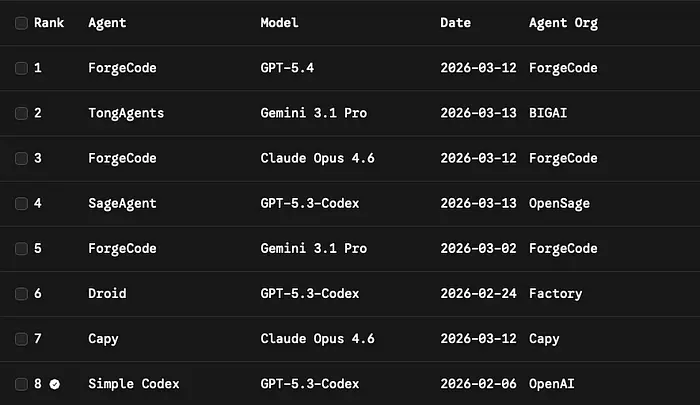Screen dimensions: 700x405
Task: Toggle the select-all checkbox in the header
Action: tap(21, 23)
